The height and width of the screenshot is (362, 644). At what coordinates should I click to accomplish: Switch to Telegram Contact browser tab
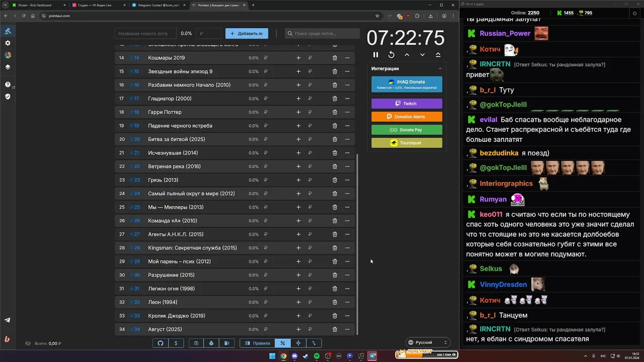[158, 5]
